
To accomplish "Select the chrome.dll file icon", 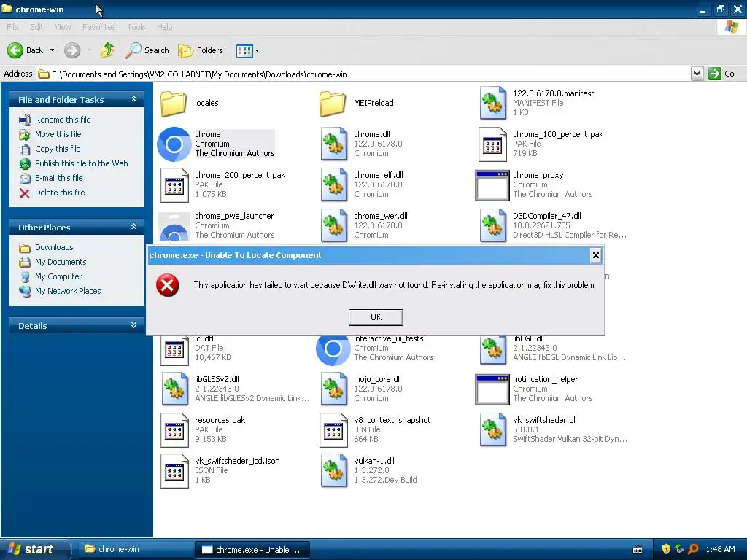I will pos(333,144).
